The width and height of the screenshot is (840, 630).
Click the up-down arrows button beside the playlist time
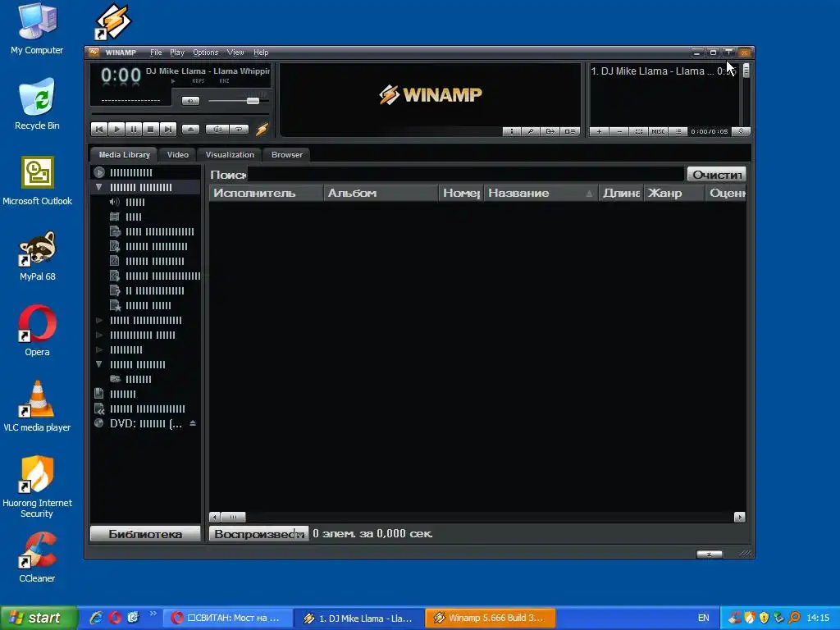tap(741, 131)
